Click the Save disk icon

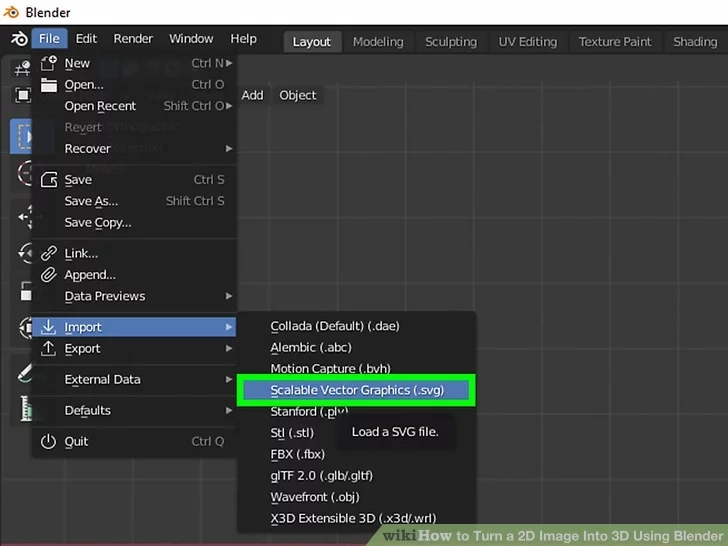pyautogui.click(x=48, y=180)
